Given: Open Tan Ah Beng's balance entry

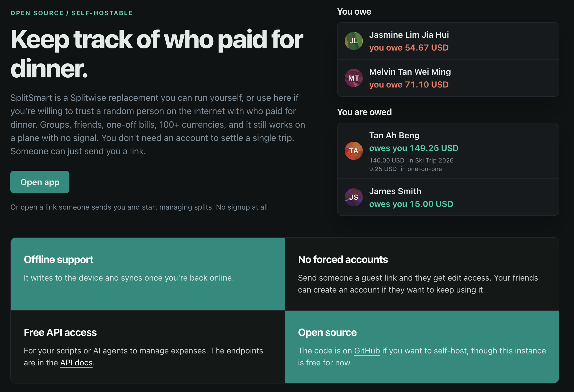Looking at the screenshot, I should tap(448, 151).
